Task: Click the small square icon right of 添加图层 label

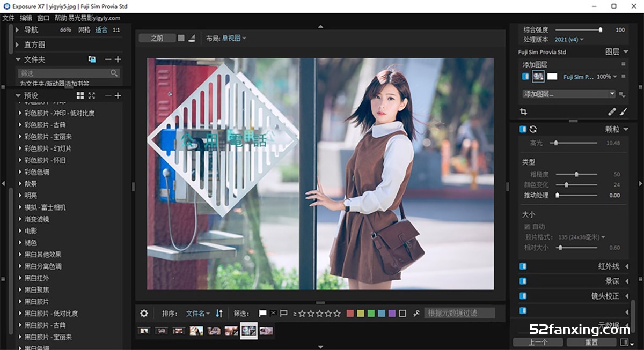Action: click(x=624, y=64)
